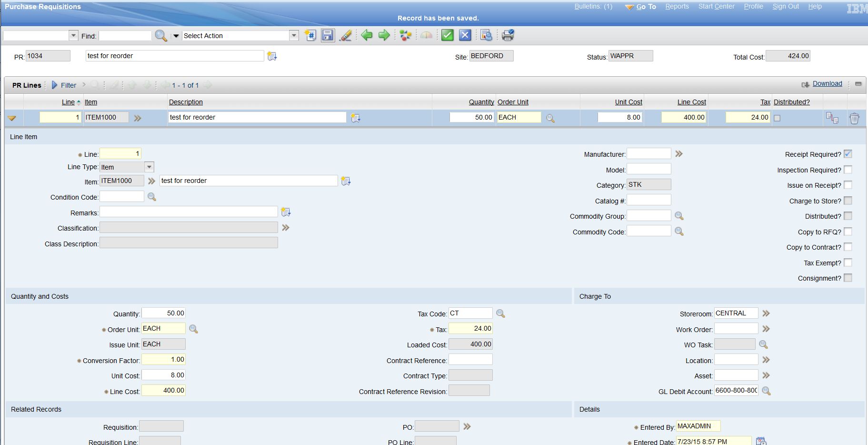Go to the previous record with green left arrow
Image resolution: width=868 pixels, height=445 pixels.
[366, 35]
